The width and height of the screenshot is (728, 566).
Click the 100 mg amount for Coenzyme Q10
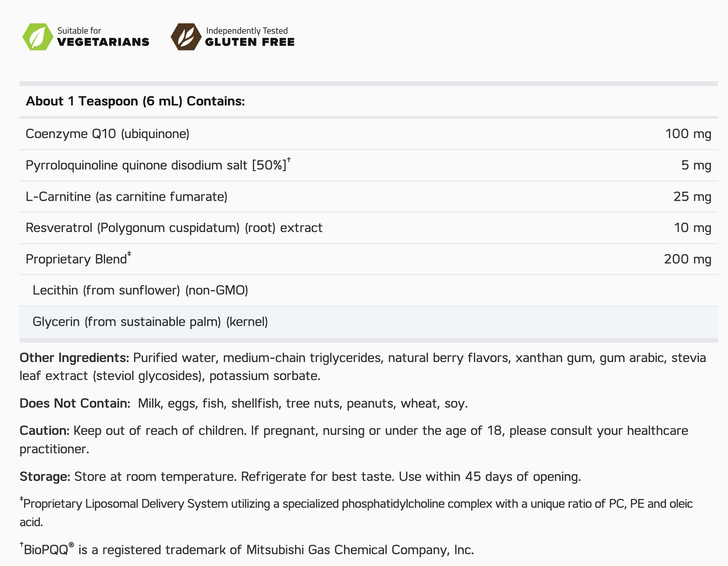coord(688,134)
